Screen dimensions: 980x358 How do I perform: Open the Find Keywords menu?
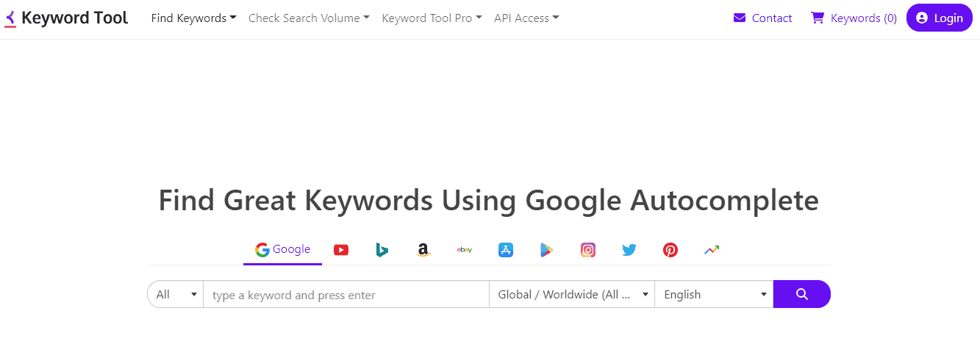[x=193, y=18]
